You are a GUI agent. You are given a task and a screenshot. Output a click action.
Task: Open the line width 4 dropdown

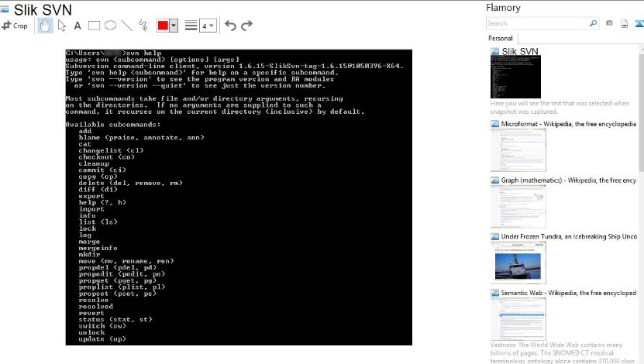pyautogui.click(x=208, y=26)
